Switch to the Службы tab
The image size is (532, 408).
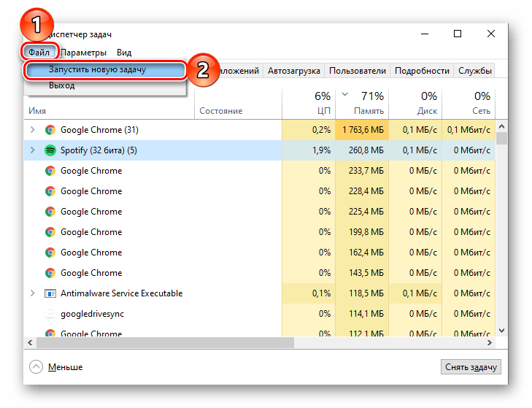click(474, 71)
